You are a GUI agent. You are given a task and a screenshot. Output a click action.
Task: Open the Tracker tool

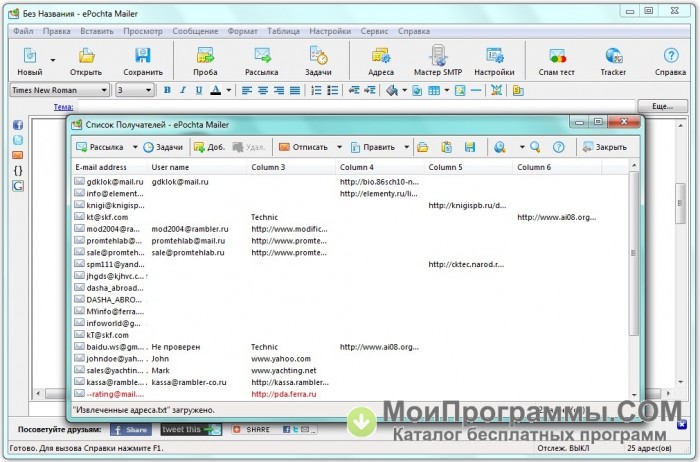coord(613,56)
